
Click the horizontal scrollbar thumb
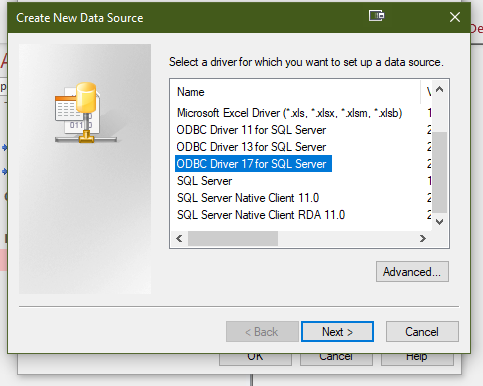click(233, 239)
